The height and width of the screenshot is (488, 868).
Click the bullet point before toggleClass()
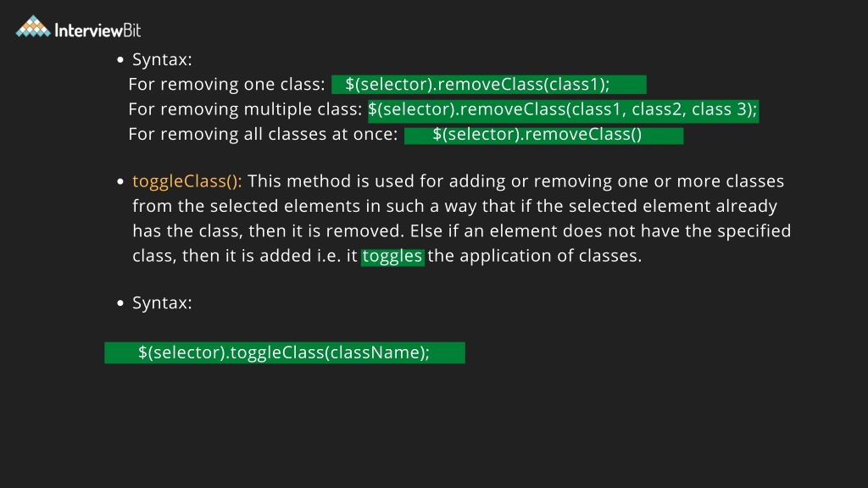[120, 181]
